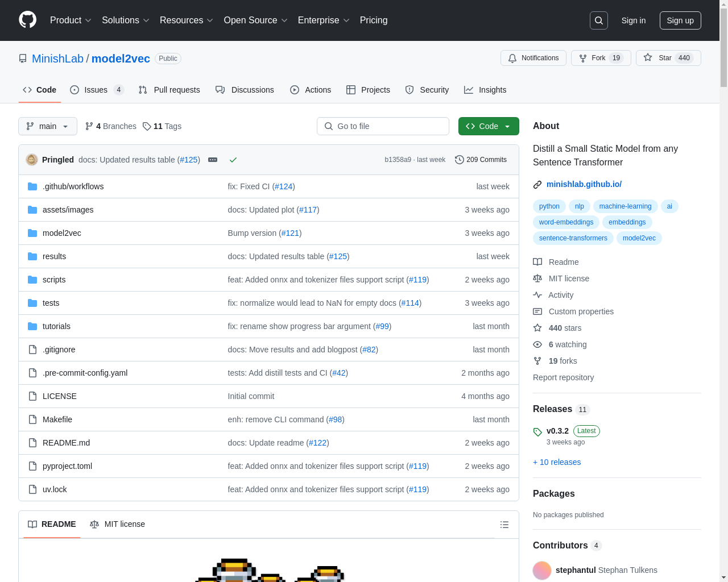View 11 Tags link

point(162,126)
